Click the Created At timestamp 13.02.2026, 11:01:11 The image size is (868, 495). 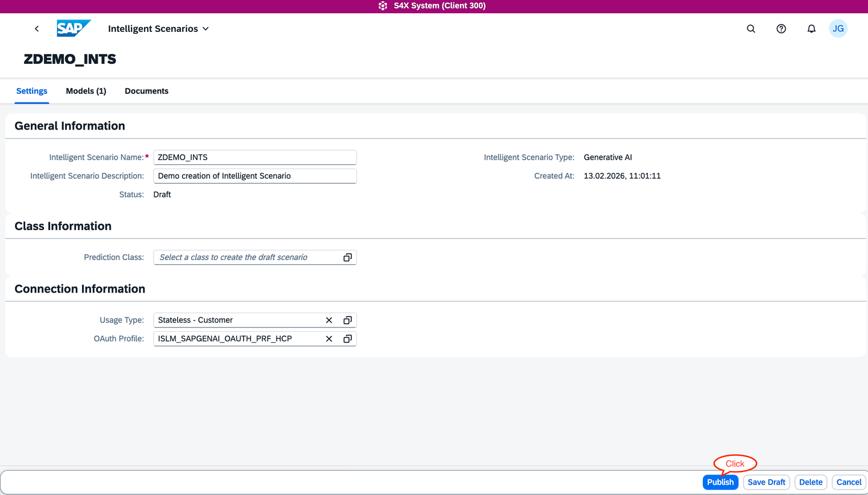(622, 176)
